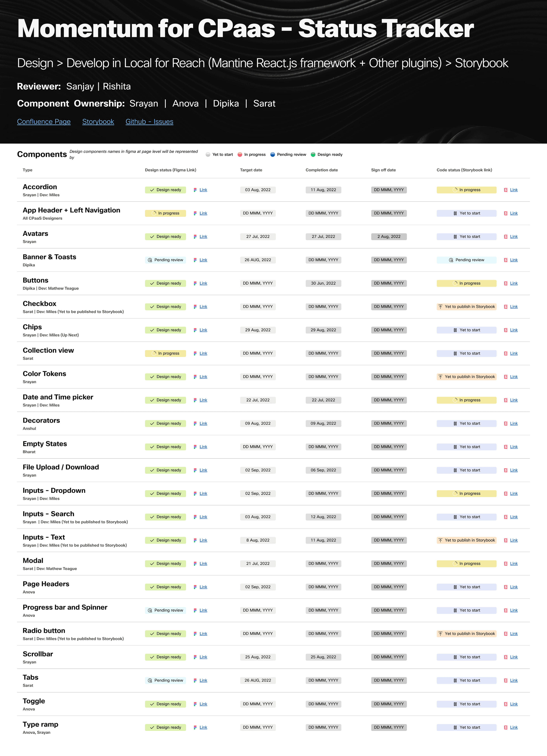Click the Figma icon in the Color Tokens row
547x756 pixels.
(195, 377)
